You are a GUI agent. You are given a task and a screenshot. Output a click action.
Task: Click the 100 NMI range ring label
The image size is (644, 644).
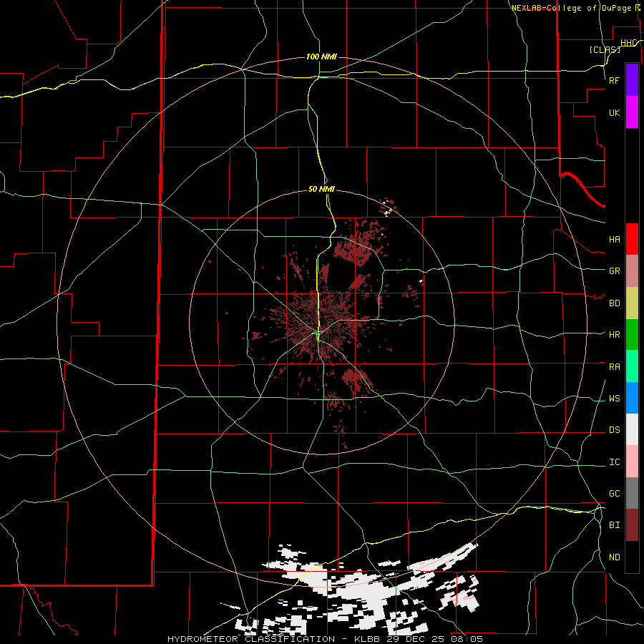tap(321, 57)
